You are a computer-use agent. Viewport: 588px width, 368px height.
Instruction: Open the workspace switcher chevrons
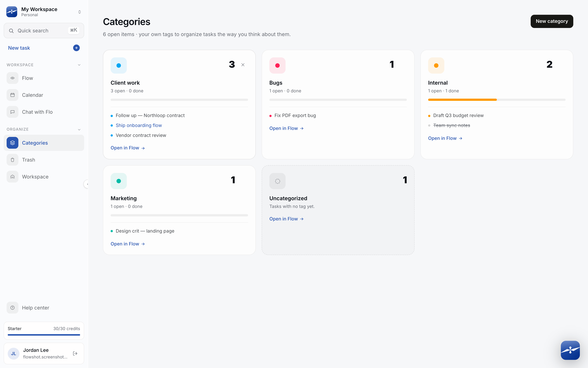79,12
